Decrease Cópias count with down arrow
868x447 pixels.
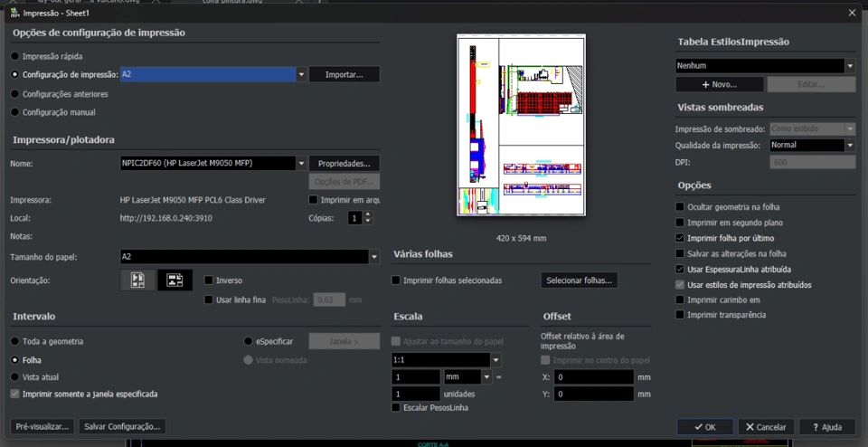[x=368, y=221]
